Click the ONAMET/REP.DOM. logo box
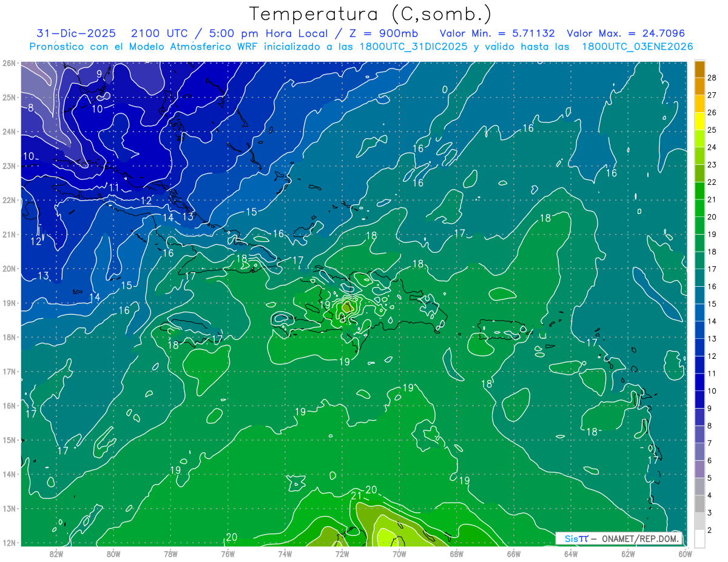Screen dimensions: 728x562 coord(619,538)
